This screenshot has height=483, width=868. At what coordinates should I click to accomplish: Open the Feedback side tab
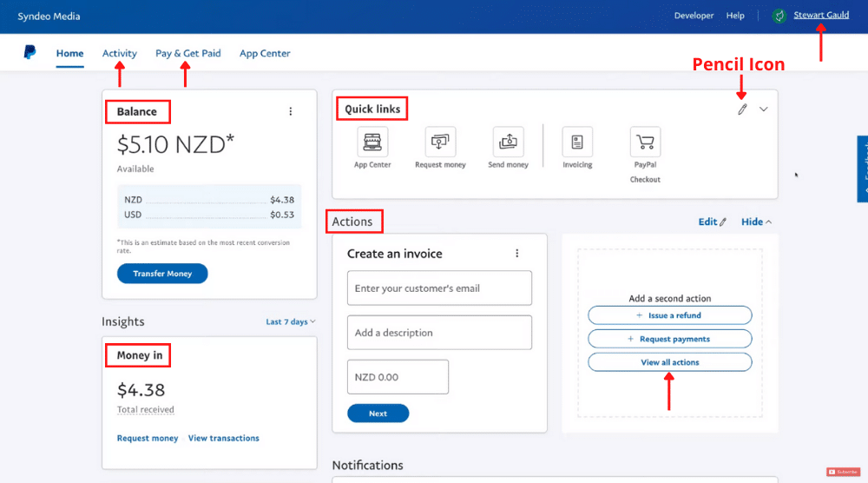tap(863, 169)
